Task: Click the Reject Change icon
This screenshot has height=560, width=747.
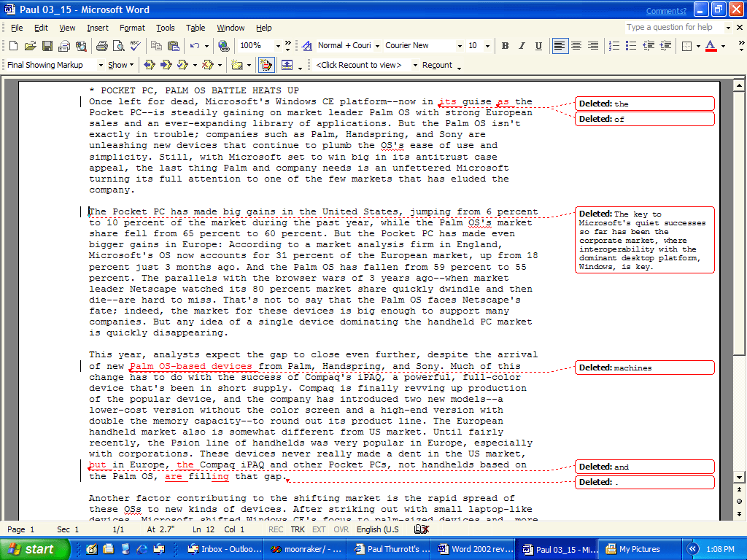Action: tap(207, 65)
